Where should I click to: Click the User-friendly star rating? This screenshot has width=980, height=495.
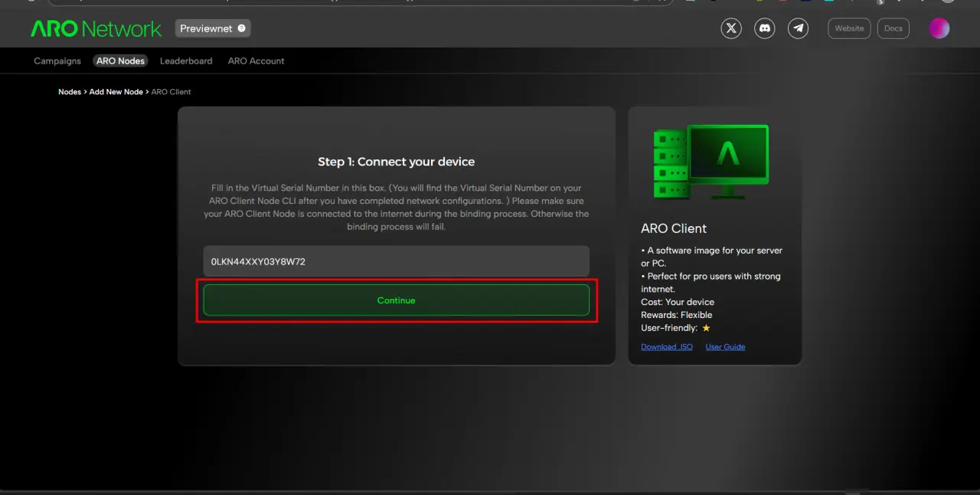tap(706, 328)
